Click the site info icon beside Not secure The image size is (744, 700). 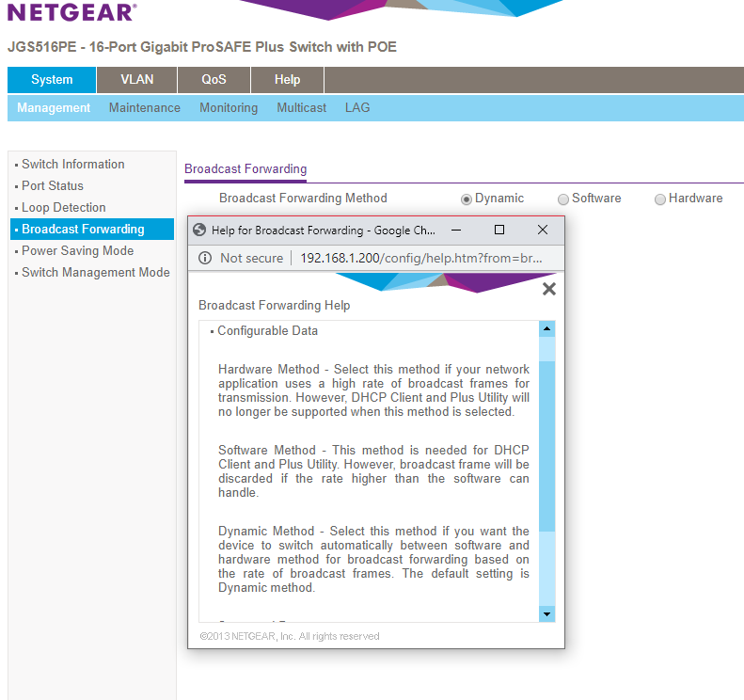(x=205, y=258)
